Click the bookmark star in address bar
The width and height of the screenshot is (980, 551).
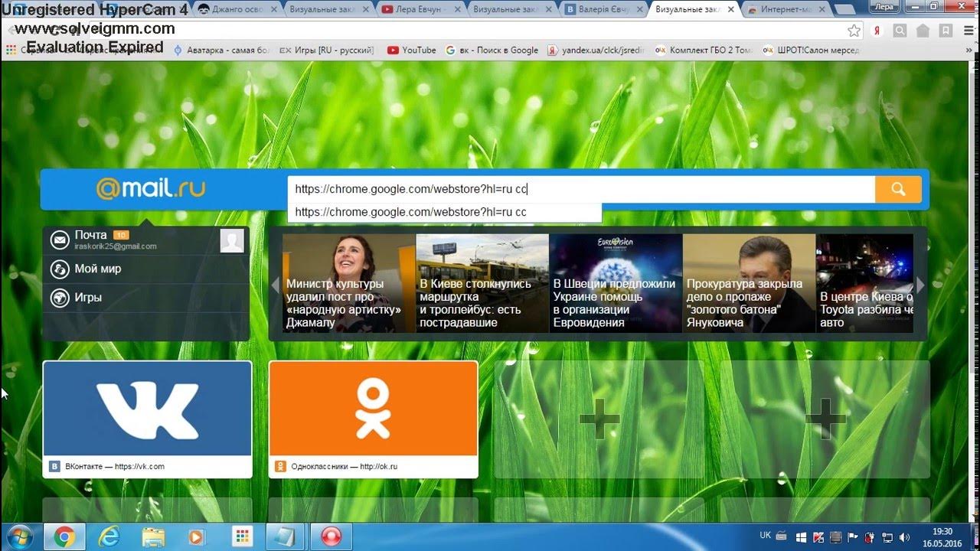854,31
